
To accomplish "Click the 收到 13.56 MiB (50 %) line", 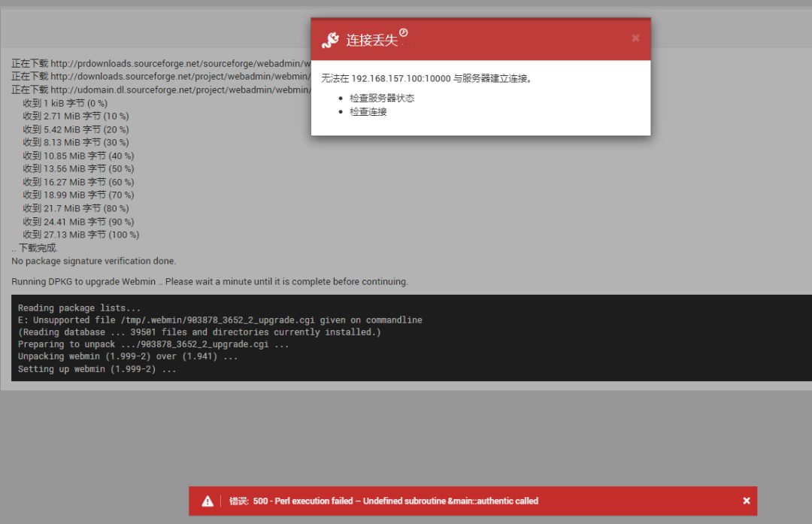I will pyautogui.click(x=78, y=169).
